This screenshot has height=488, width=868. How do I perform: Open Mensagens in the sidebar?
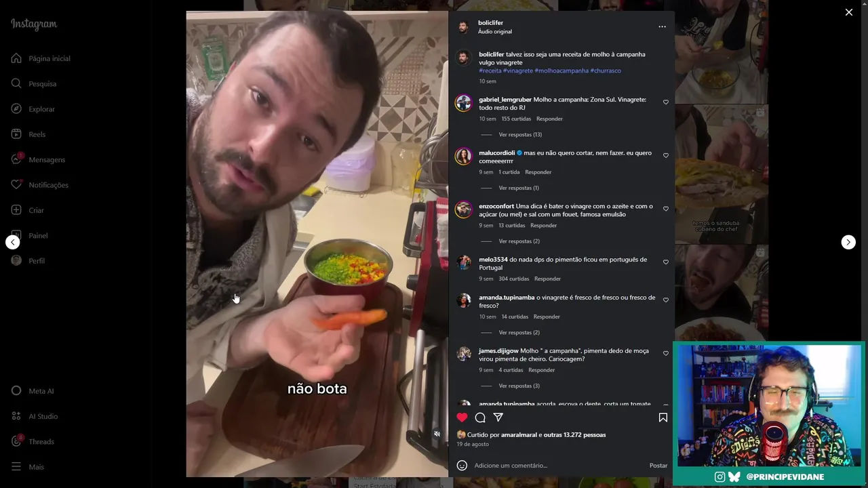(x=47, y=160)
